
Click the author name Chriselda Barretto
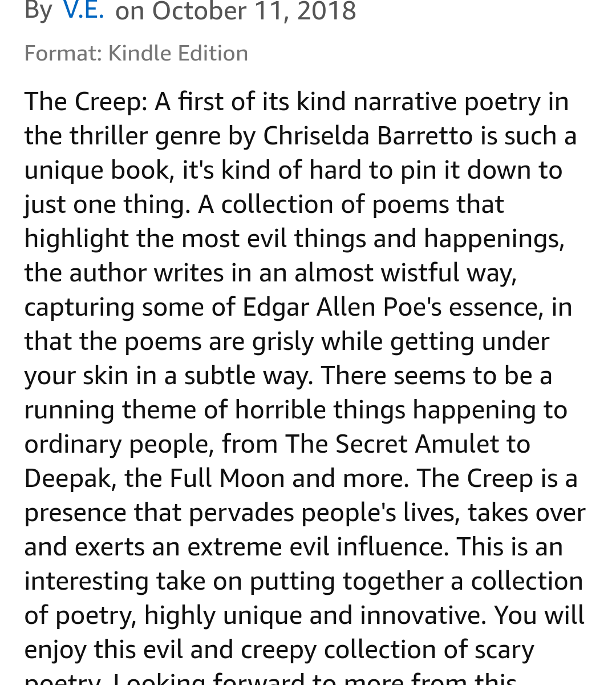(367, 136)
